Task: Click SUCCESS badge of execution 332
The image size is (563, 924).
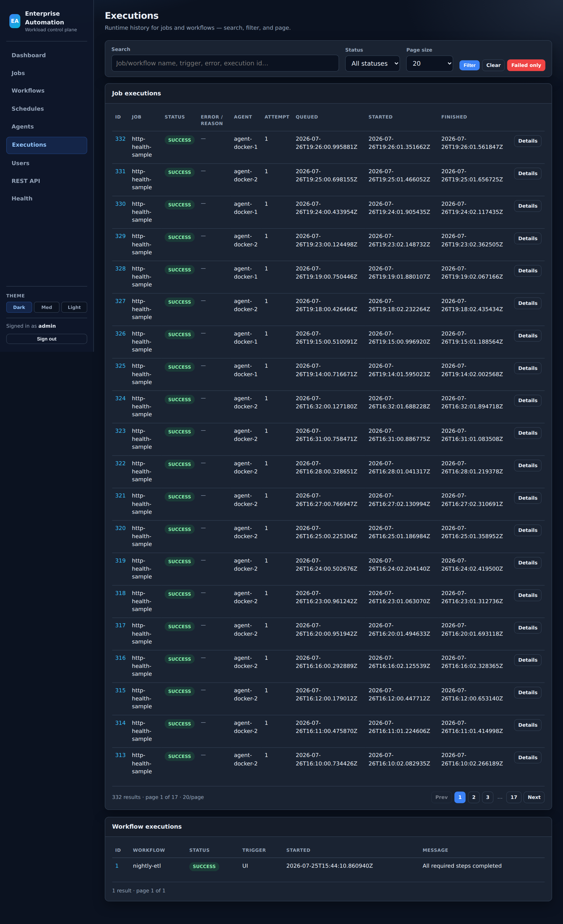Action: point(179,140)
